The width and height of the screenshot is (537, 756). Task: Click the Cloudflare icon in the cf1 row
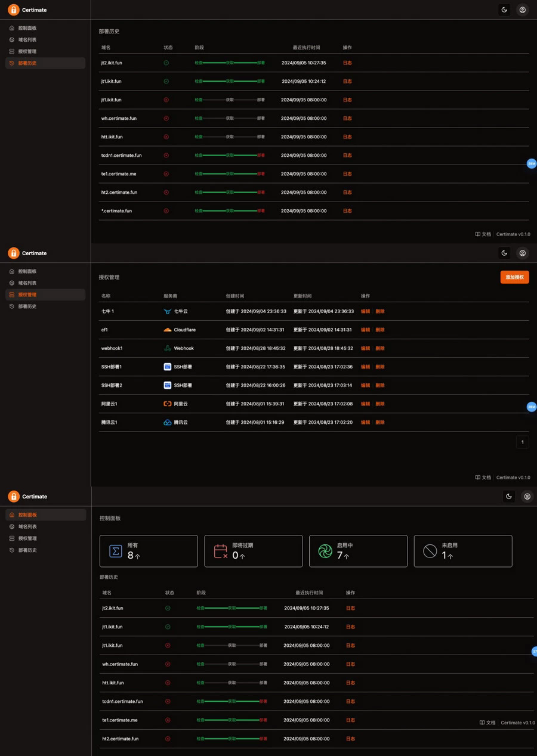pyautogui.click(x=168, y=330)
